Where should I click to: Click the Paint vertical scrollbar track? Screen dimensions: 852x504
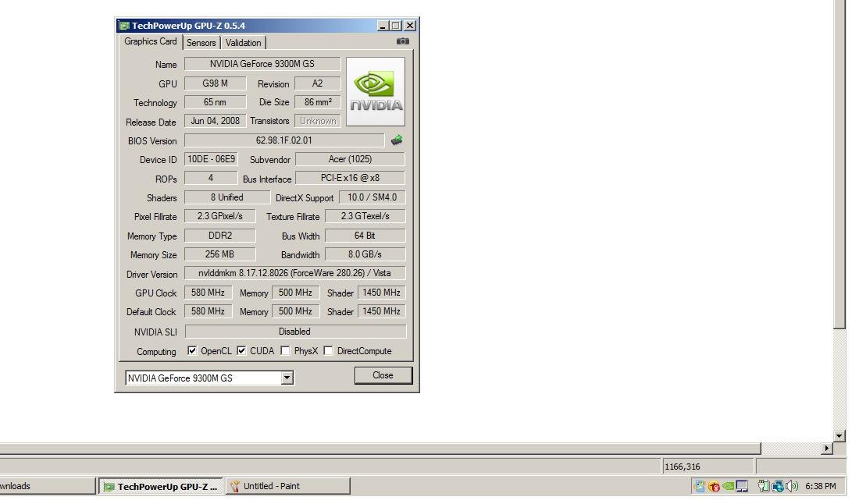click(x=840, y=379)
